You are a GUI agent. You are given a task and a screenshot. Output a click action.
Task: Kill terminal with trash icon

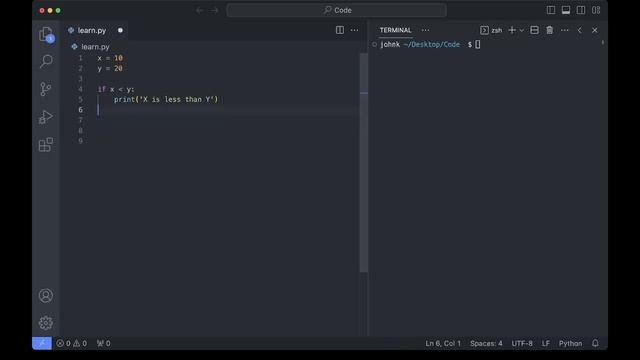click(549, 30)
